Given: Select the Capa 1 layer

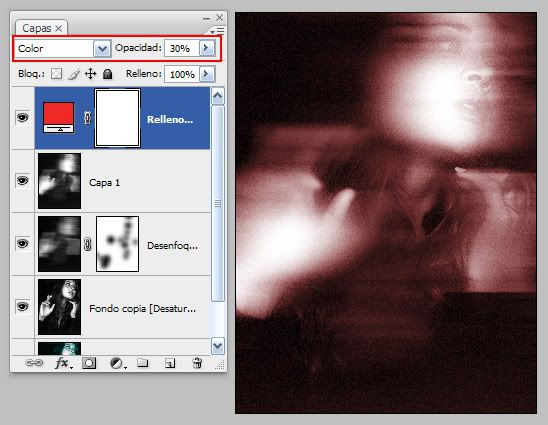Looking at the screenshot, I should (123, 181).
